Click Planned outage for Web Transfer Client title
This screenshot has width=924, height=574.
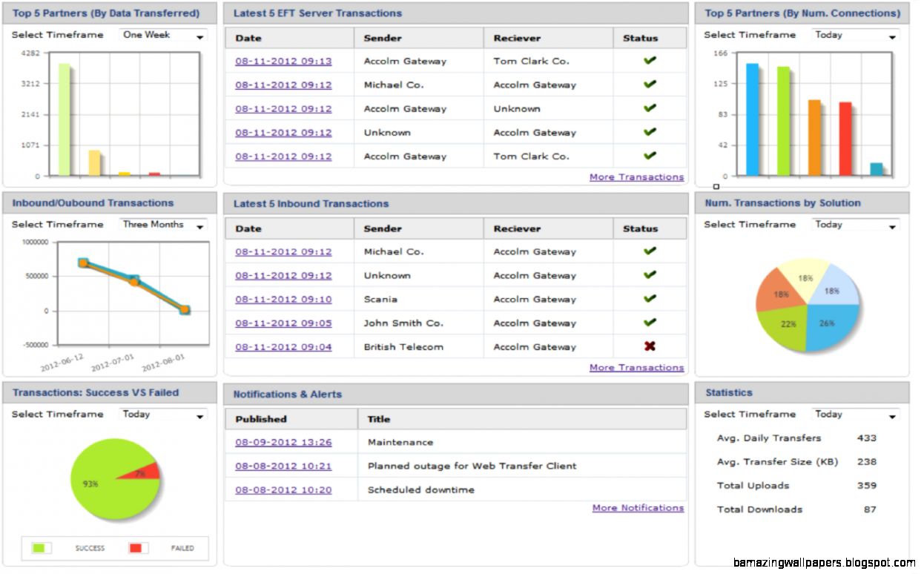[x=472, y=466]
